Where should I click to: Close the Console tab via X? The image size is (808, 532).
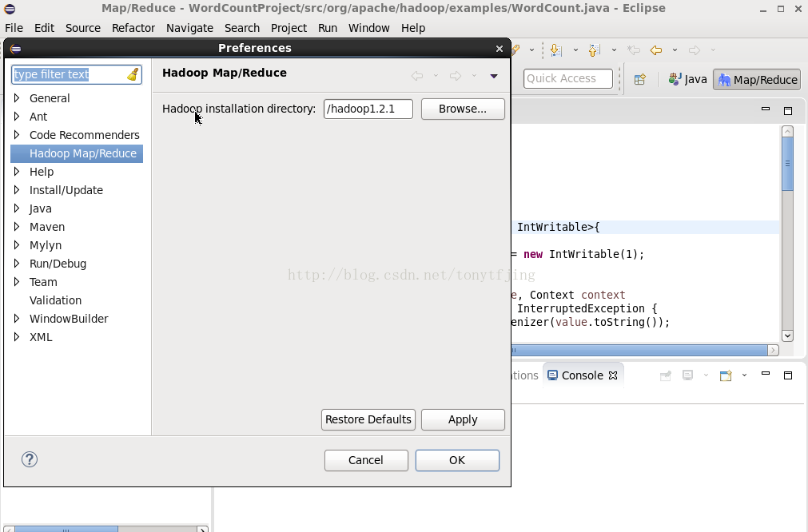613,375
